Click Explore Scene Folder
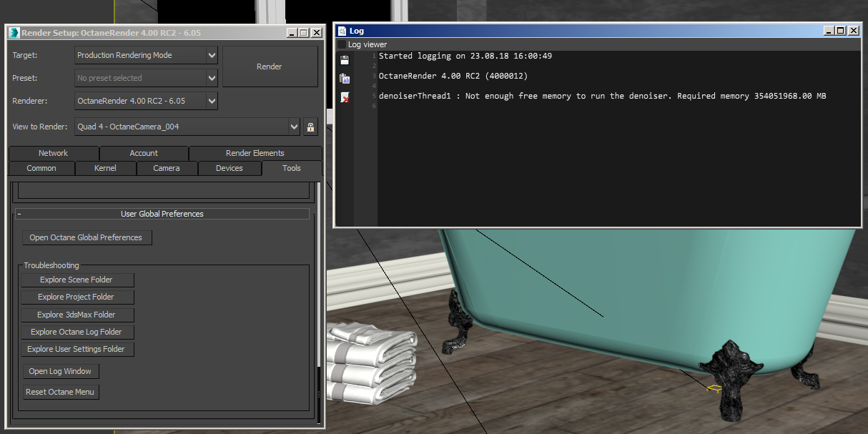868x434 pixels. (77, 280)
